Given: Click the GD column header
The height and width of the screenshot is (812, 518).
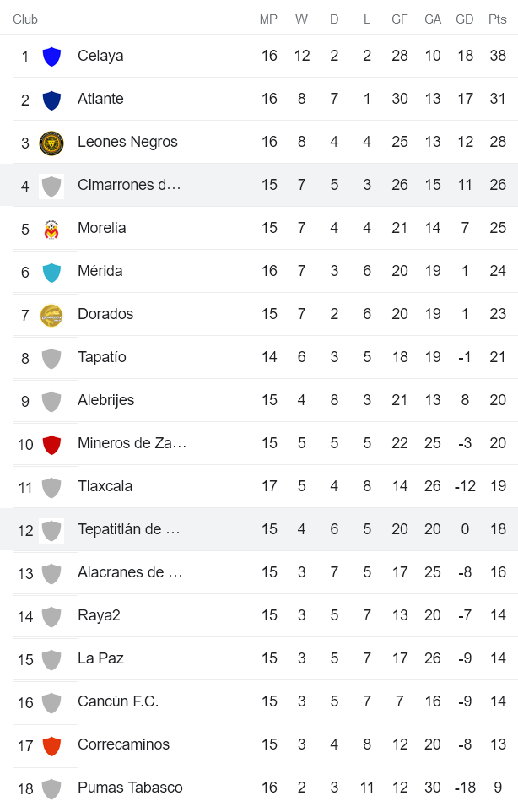Looking at the screenshot, I should (x=465, y=19).
